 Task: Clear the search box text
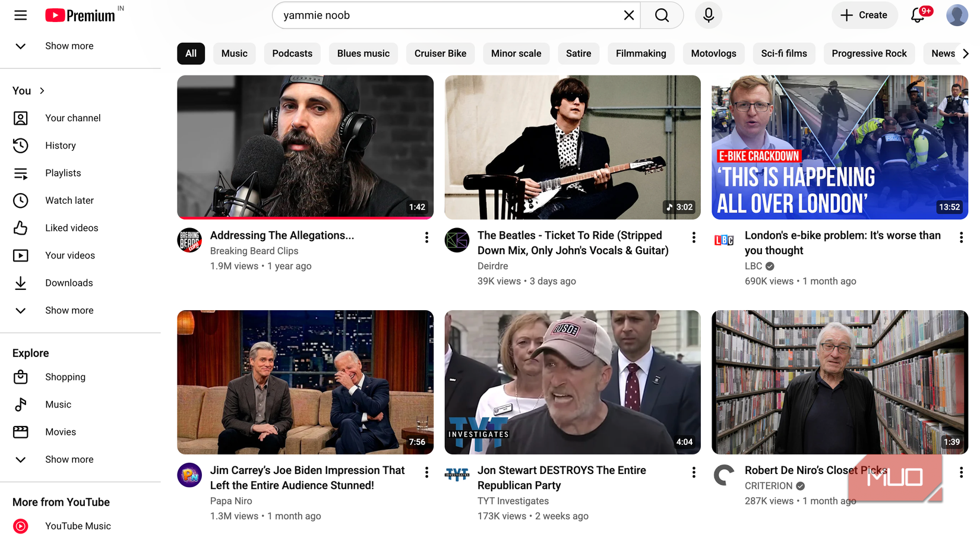[x=628, y=15]
